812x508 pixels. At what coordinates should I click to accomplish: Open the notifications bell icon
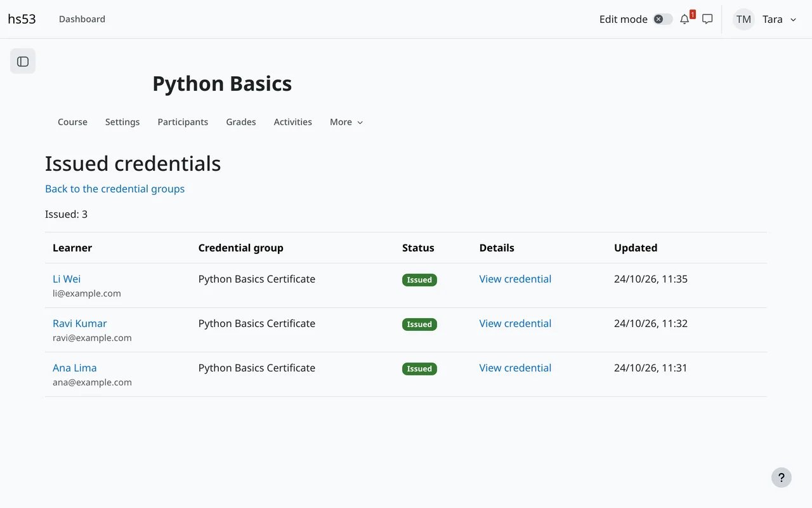(x=684, y=19)
